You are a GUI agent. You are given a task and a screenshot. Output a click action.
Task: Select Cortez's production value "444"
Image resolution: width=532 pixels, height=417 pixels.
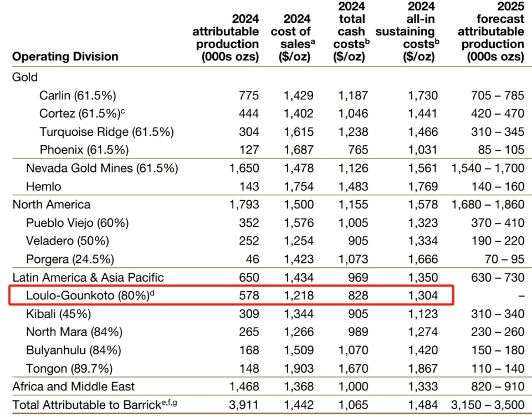click(249, 114)
